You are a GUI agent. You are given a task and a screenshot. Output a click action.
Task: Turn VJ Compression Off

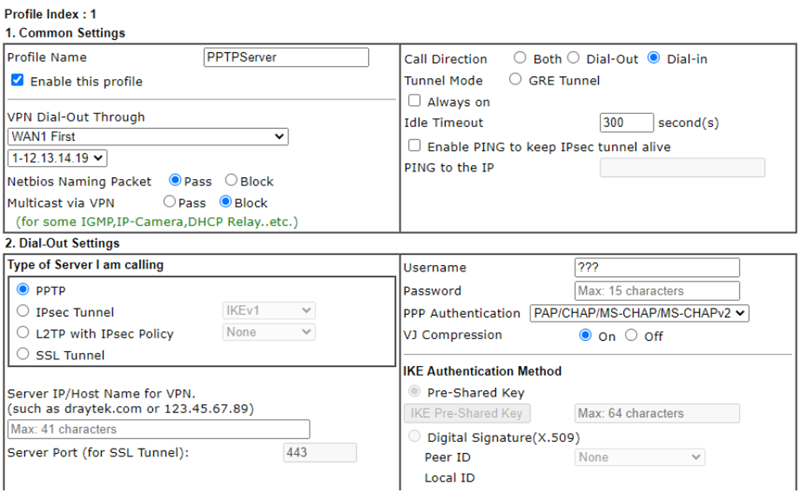632,336
